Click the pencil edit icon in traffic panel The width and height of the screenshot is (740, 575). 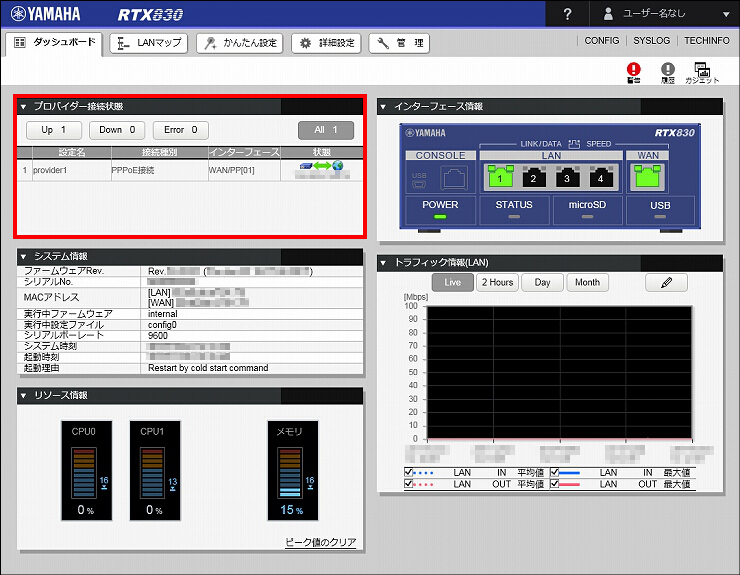666,282
